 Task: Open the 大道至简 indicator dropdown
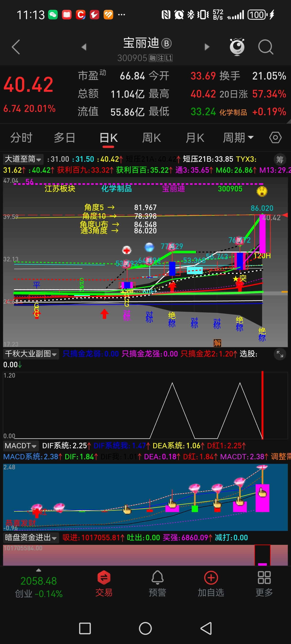click(x=23, y=159)
